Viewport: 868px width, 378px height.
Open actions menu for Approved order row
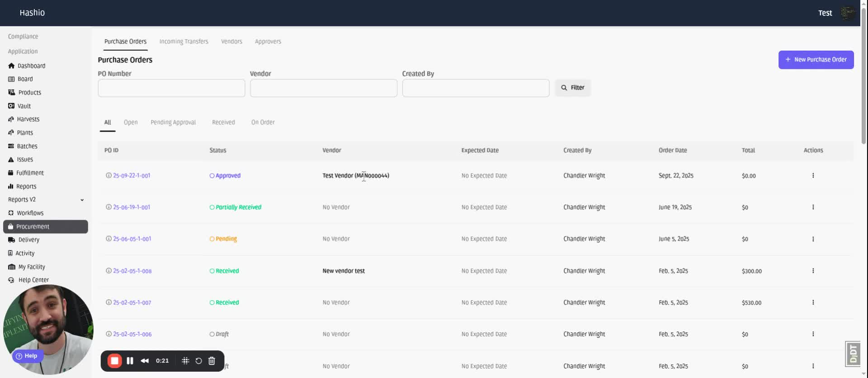pyautogui.click(x=813, y=175)
